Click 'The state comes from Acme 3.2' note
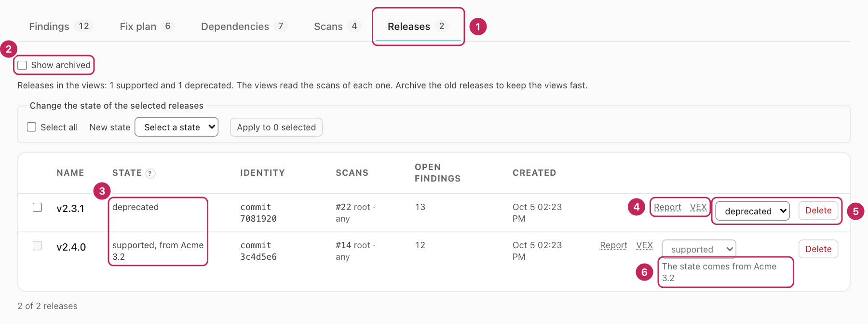The image size is (868, 324). (x=719, y=272)
